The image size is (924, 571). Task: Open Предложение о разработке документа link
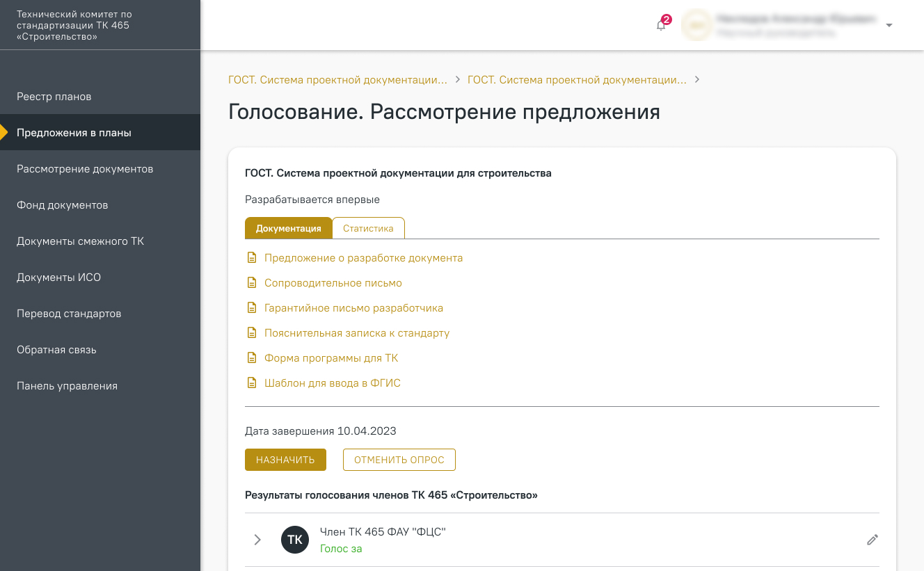[363, 258]
